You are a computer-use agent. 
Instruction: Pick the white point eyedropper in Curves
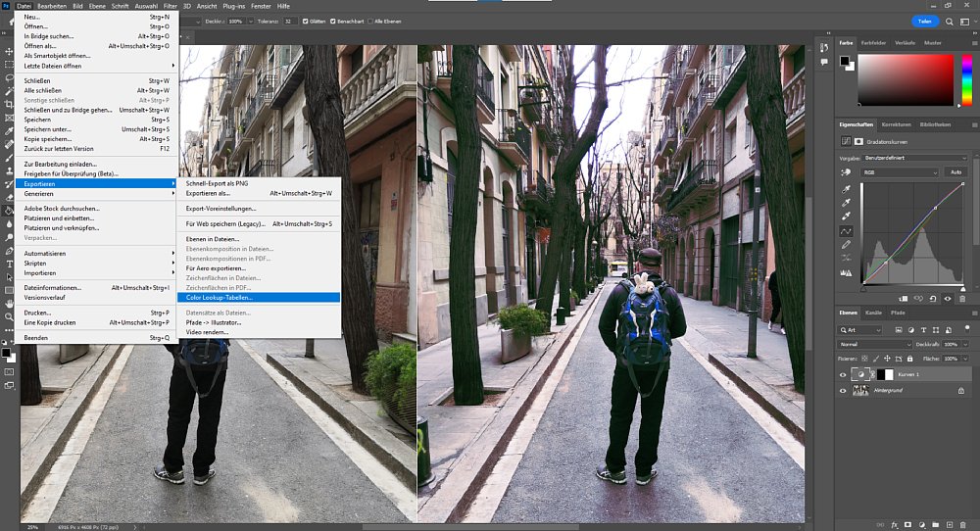(x=846, y=215)
